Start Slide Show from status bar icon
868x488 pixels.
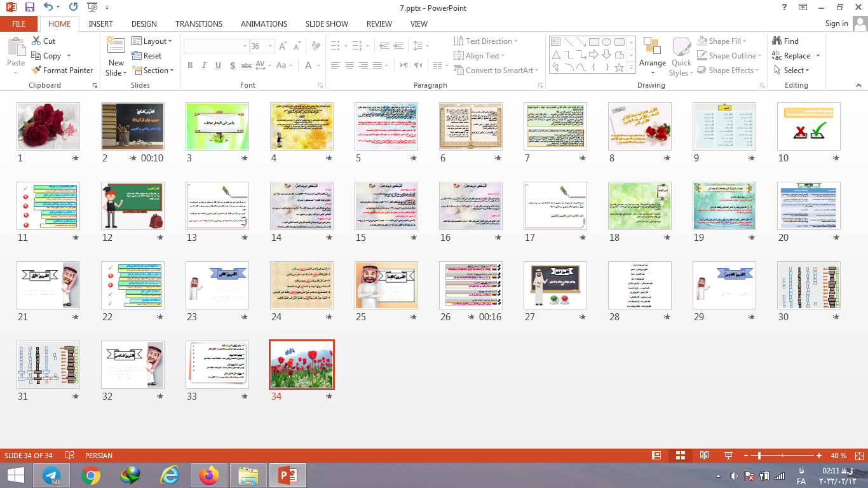click(x=728, y=456)
